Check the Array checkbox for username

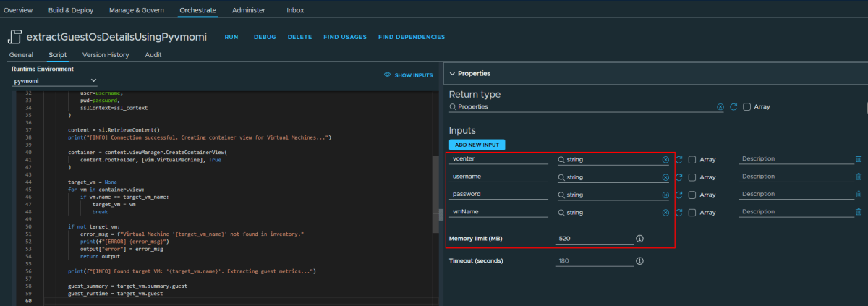coord(692,177)
